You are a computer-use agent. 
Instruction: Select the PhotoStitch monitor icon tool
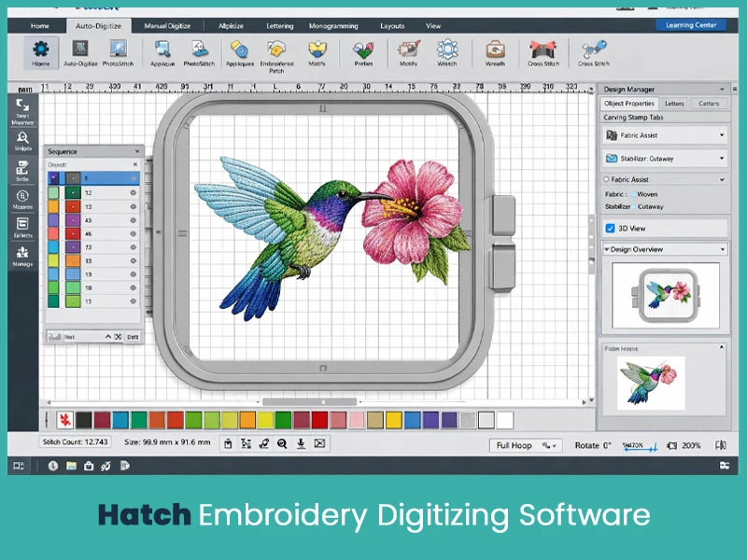click(118, 52)
